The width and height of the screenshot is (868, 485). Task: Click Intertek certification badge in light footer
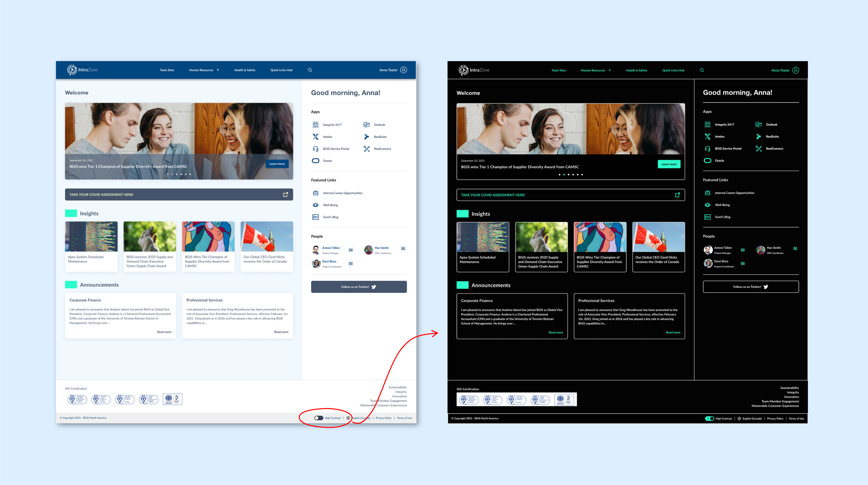(172, 399)
